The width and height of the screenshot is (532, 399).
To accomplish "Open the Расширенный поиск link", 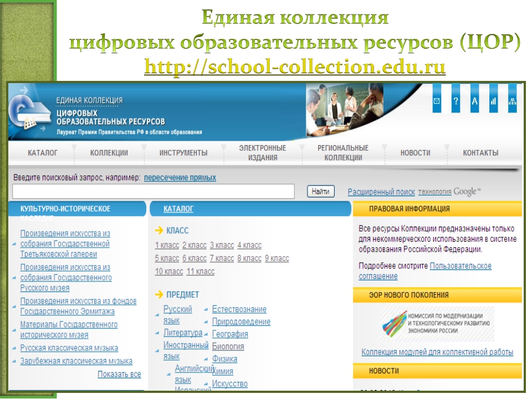I will pyautogui.click(x=381, y=192).
